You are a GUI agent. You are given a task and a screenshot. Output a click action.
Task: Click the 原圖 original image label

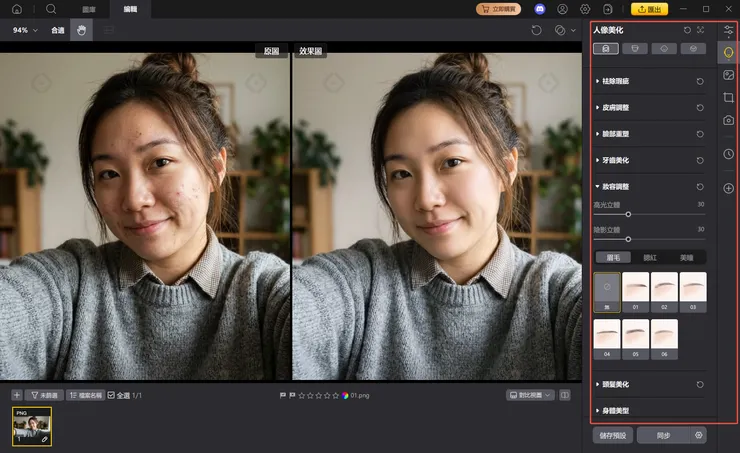tap(271, 51)
